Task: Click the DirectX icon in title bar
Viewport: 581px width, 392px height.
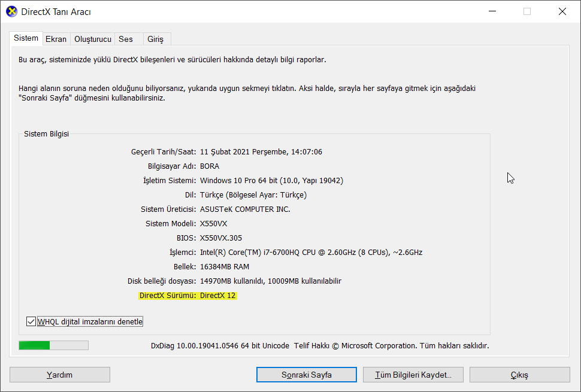Action: coord(12,11)
